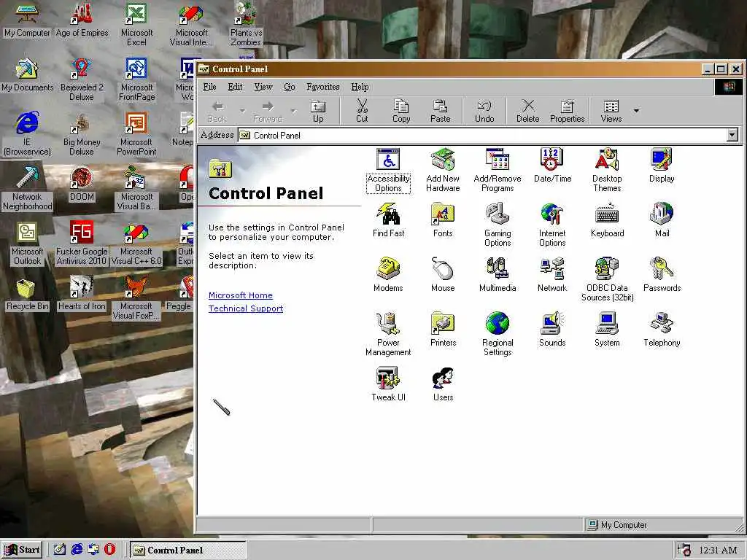747x560 pixels.
Task: Click the system tray clock
Action: click(719, 550)
